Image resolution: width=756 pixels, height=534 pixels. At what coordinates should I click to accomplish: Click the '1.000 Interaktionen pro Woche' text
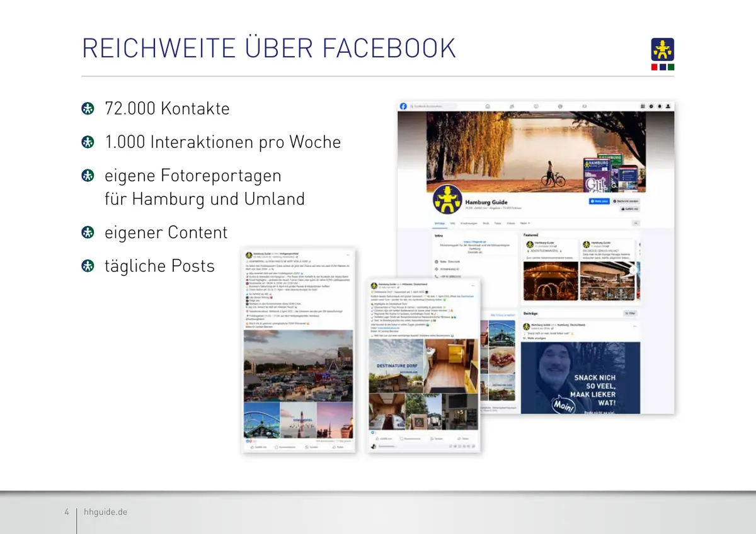point(223,142)
